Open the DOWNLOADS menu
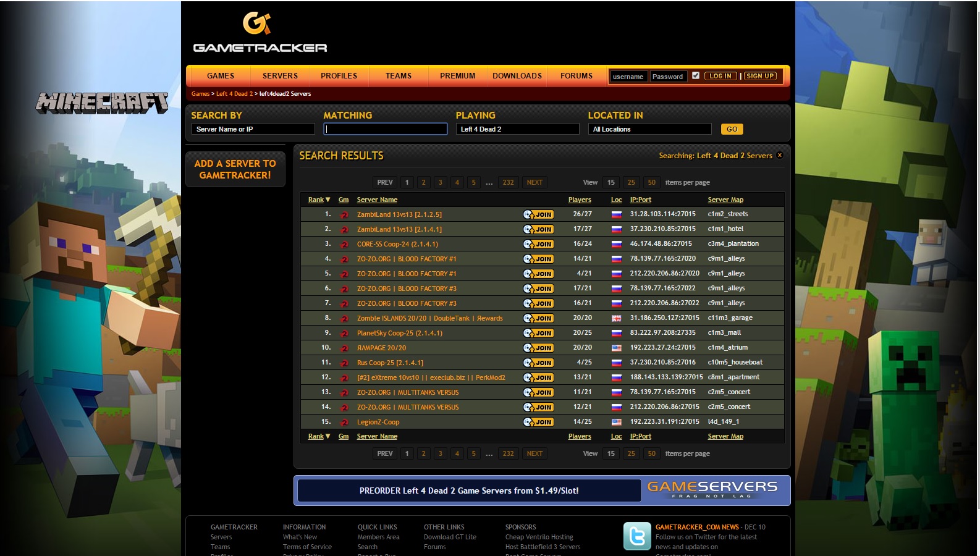The width and height of the screenshot is (980, 556). (x=517, y=76)
